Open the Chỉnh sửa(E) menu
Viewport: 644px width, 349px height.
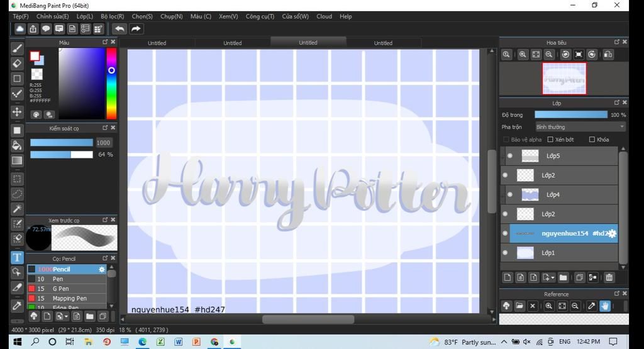point(53,16)
